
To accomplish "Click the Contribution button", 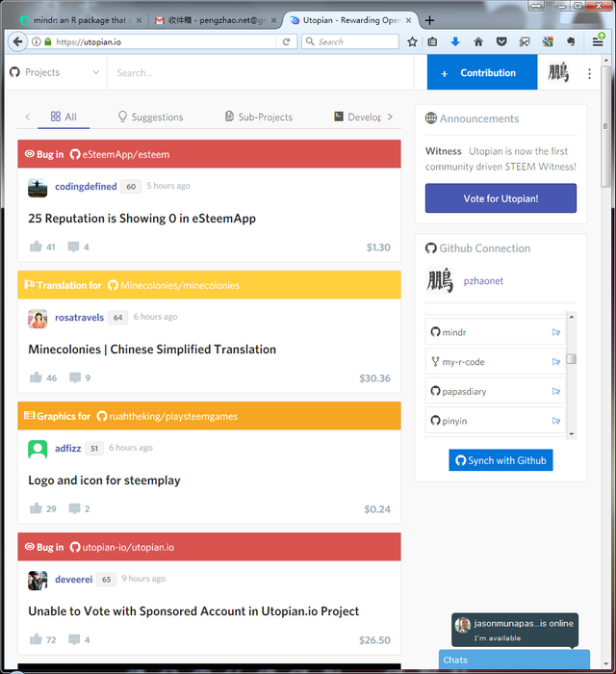I will [x=482, y=72].
